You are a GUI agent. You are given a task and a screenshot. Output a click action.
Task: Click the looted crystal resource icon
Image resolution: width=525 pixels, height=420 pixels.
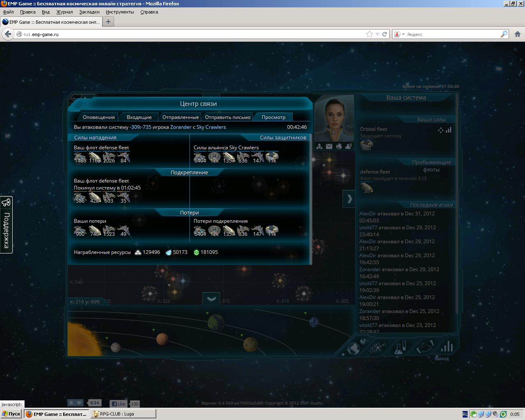[168, 252]
